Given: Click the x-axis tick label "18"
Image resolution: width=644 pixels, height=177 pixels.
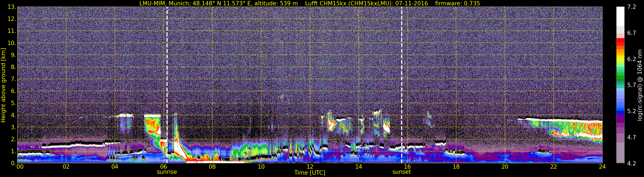Looking at the screenshot, I should tap(456, 167).
